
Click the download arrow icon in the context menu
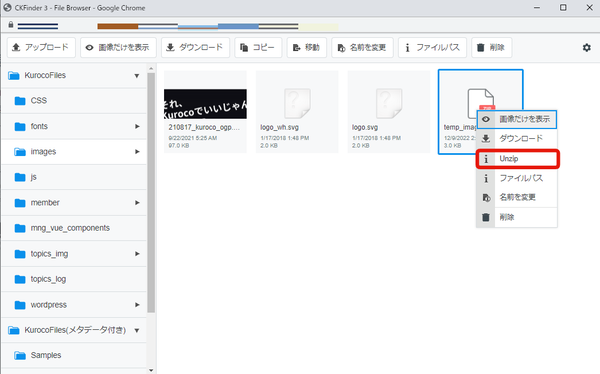(486, 138)
